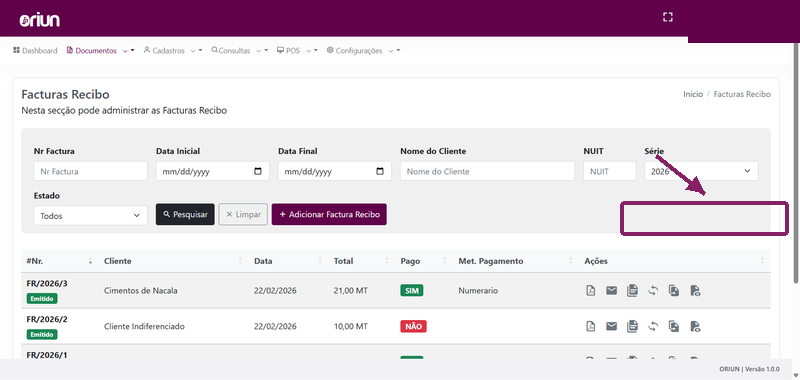
Task: Click Adicionar Factura Recibo button
Action: (x=329, y=215)
